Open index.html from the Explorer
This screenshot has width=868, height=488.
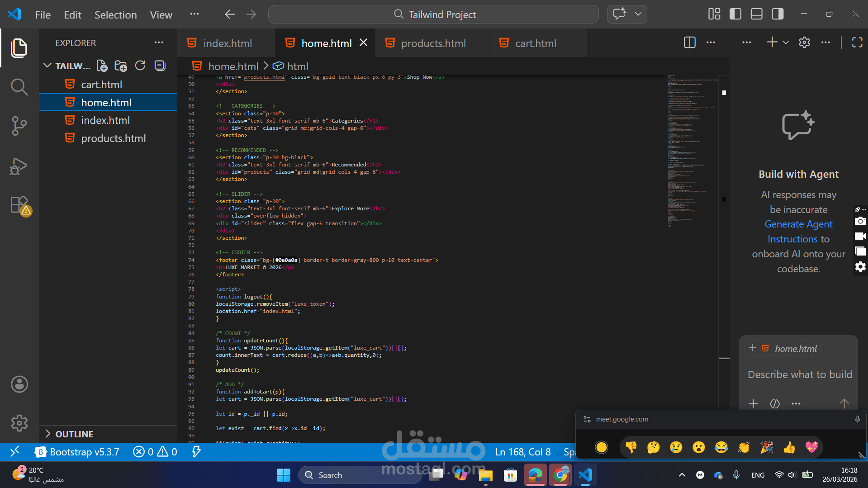tap(109, 120)
